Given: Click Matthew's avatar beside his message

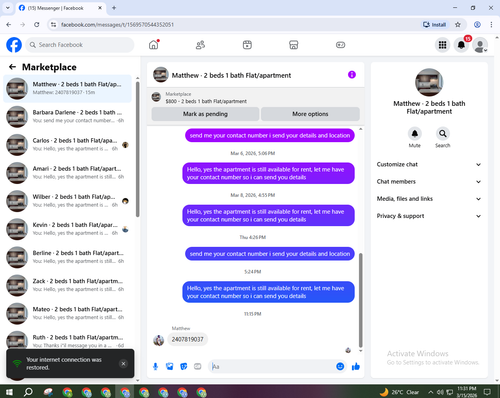Looking at the screenshot, I should 158,340.
